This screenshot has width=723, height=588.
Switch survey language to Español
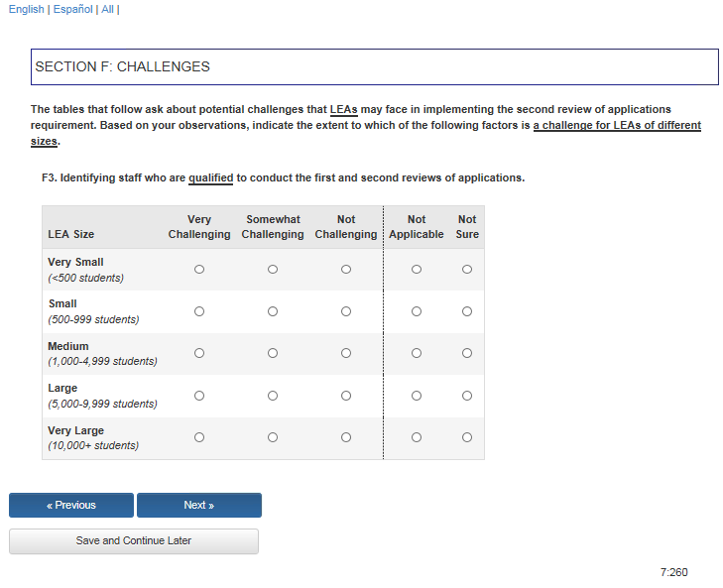pyautogui.click(x=73, y=9)
